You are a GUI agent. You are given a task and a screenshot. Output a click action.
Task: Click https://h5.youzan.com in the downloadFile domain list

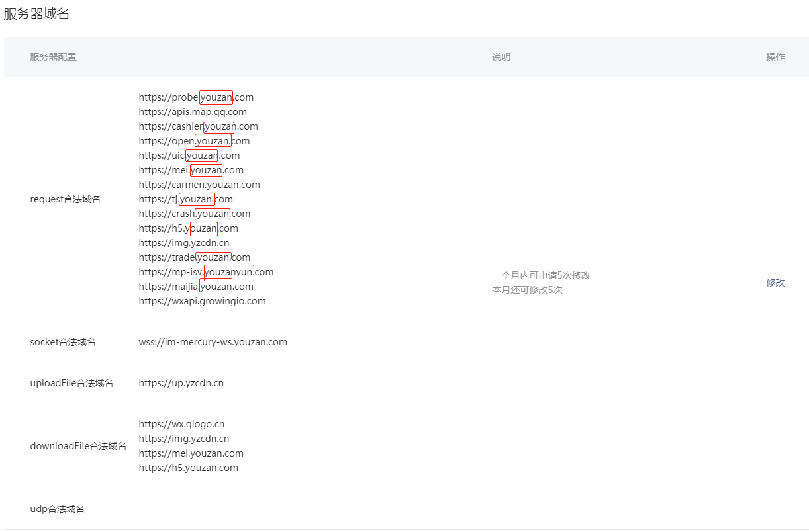pos(189,468)
